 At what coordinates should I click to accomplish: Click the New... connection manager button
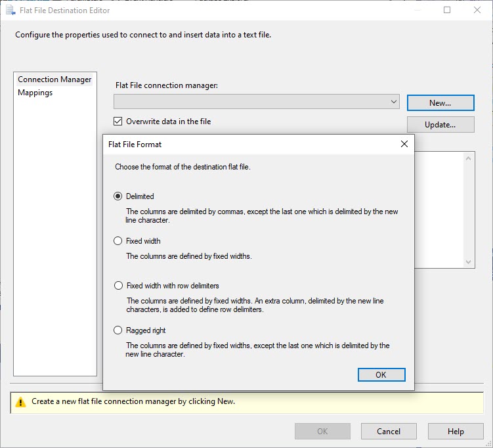[440, 103]
